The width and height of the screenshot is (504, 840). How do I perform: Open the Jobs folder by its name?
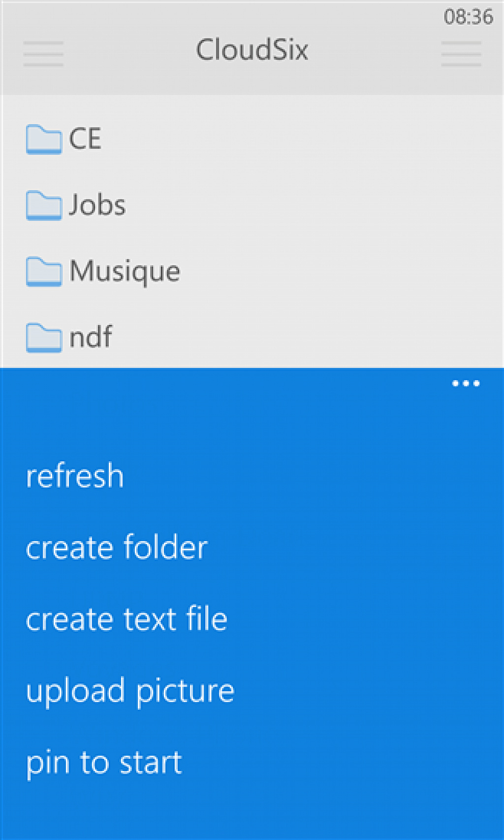97,205
